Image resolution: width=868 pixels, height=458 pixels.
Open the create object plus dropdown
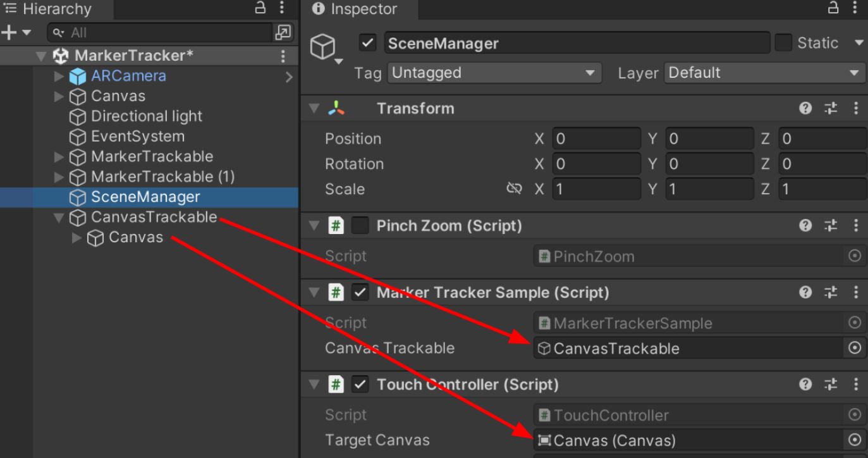pyautogui.click(x=17, y=32)
